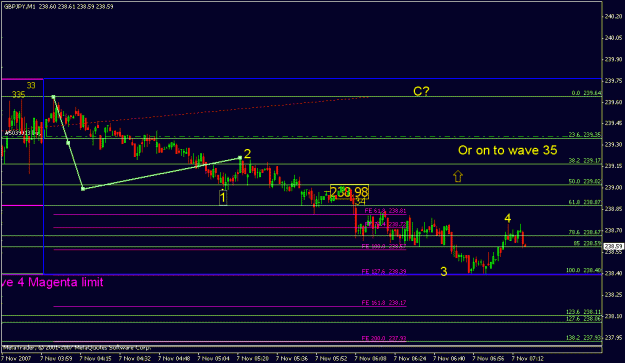The width and height of the screenshot is (625, 363).
Task: Click the wave label '1' in the box
Action: tap(223, 197)
